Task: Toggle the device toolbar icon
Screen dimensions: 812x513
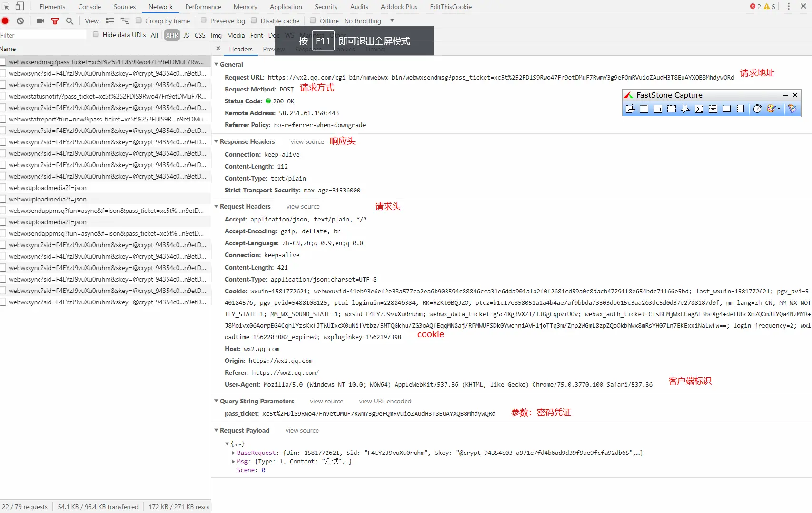Action: point(20,7)
